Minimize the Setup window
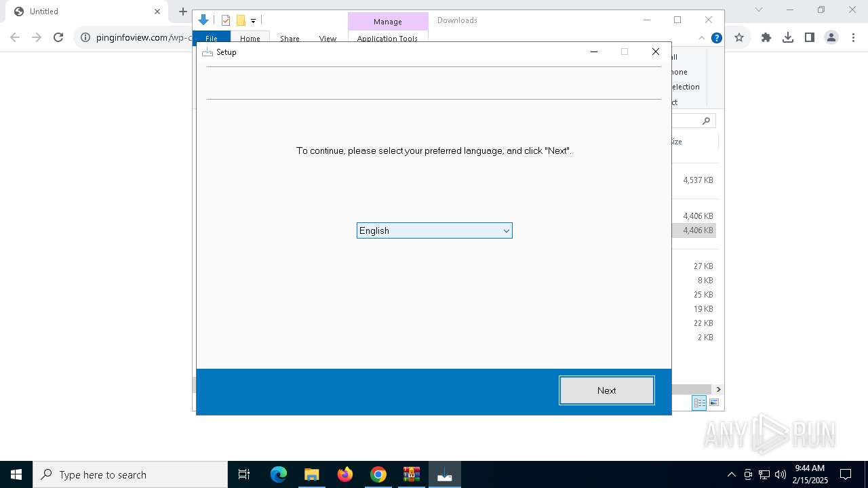 (x=594, y=52)
